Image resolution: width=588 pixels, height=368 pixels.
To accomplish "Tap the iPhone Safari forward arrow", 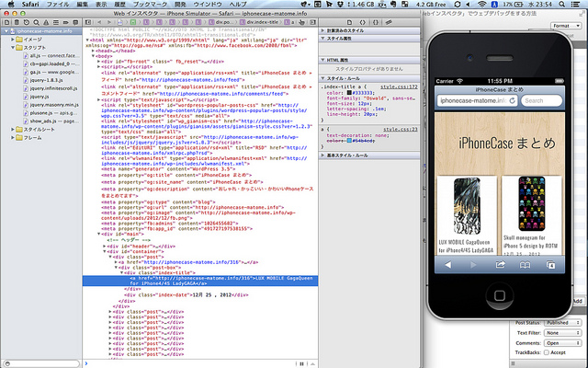I will 473,265.
